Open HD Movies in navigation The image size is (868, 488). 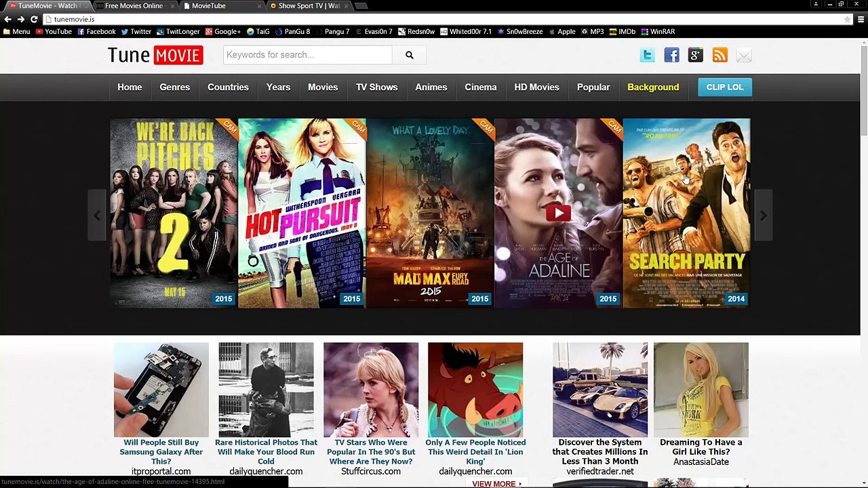coord(536,87)
